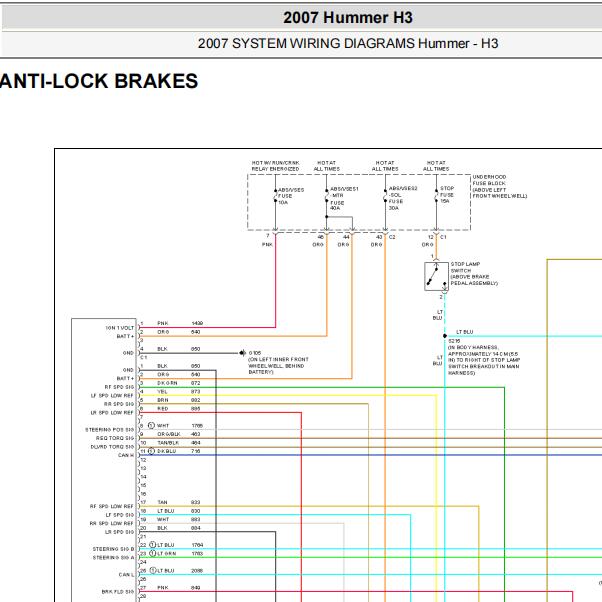Click the "RR SPD SIG" pin label
Viewport: 602px width, 602px height.
click(x=119, y=404)
